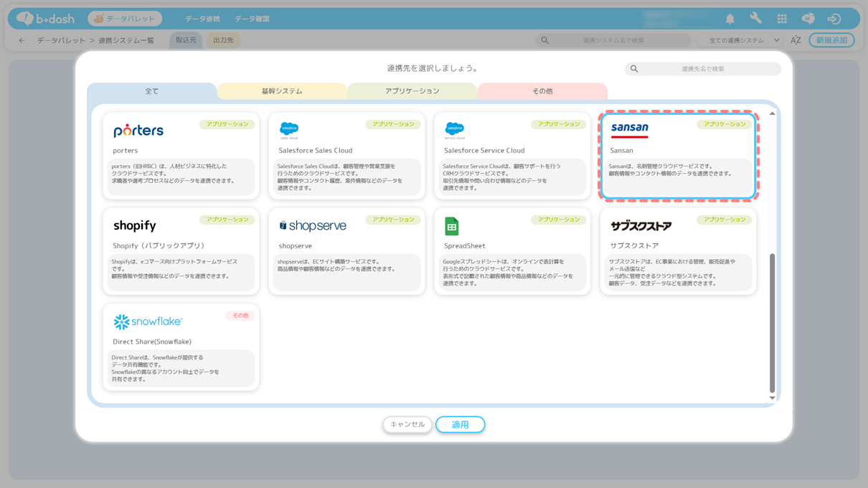Screen dimensions: 868x488
Task: Click the Direct Share description text
Action: (x=165, y=368)
